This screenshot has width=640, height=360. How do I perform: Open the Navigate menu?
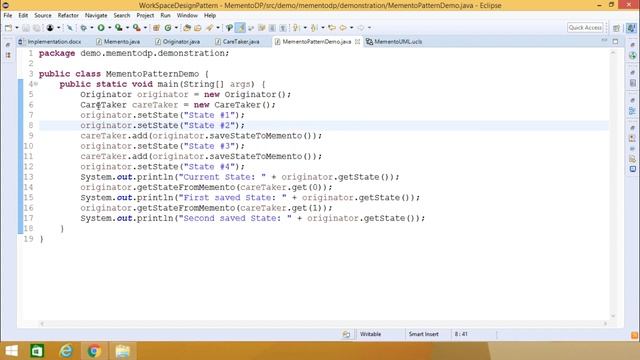pyautogui.click(x=96, y=16)
